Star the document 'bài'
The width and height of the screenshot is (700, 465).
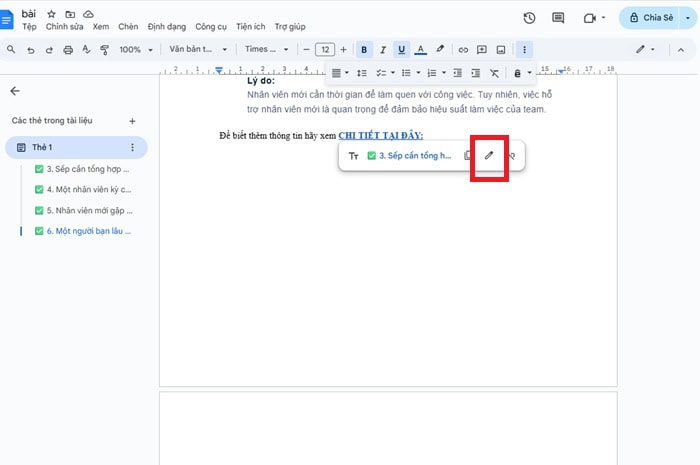[x=51, y=14]
